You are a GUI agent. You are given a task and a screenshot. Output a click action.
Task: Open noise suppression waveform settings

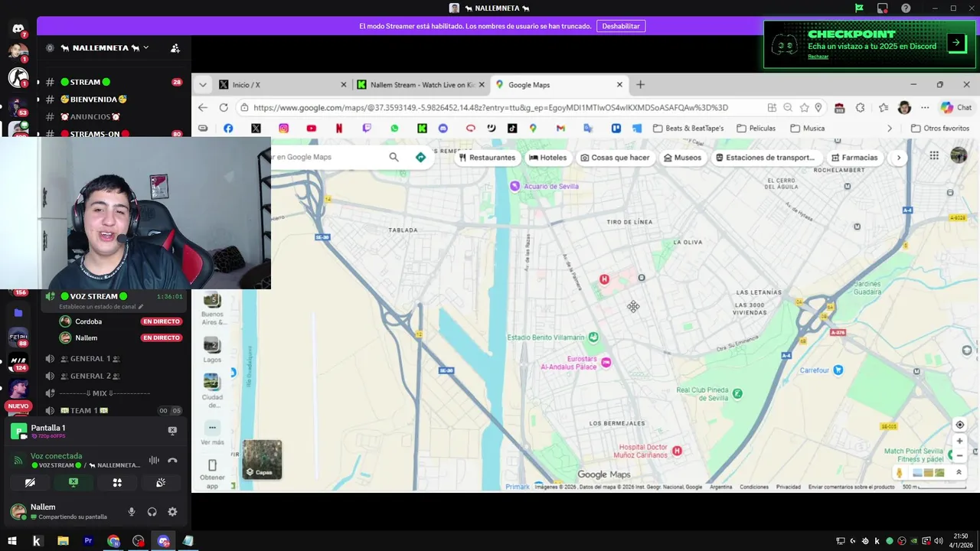point(154,460)
